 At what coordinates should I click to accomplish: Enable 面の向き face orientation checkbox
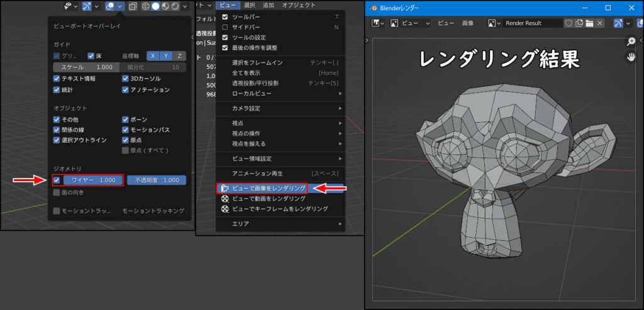[x=57, y=192]
